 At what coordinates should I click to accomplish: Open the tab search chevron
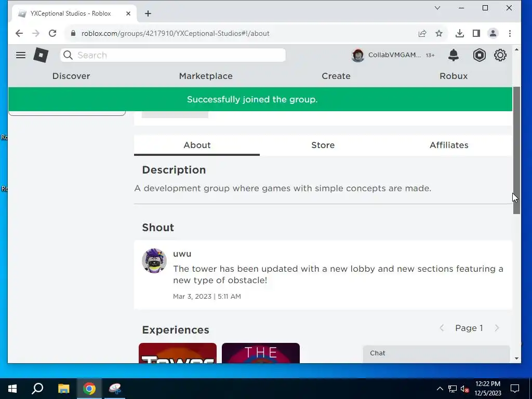coord(437,8)
